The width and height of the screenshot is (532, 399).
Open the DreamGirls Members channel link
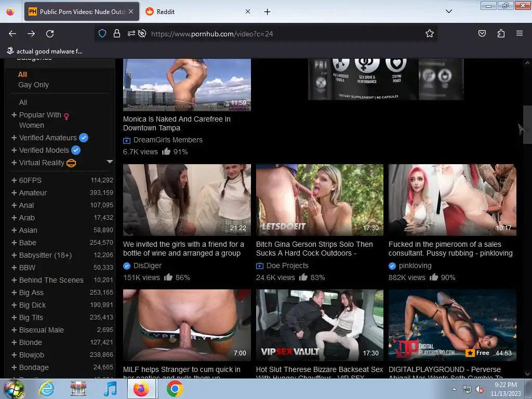168,140
